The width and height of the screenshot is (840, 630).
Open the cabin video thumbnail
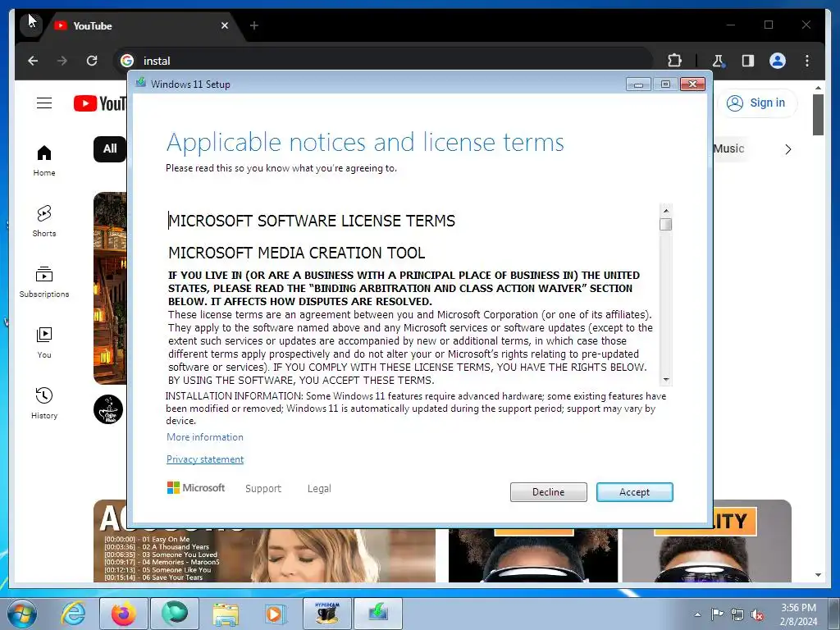tap(110, 288)
